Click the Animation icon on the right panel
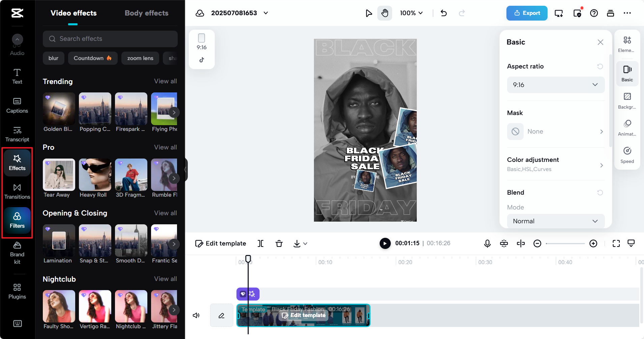The image size is (644, 339). (x=627, y=127)
